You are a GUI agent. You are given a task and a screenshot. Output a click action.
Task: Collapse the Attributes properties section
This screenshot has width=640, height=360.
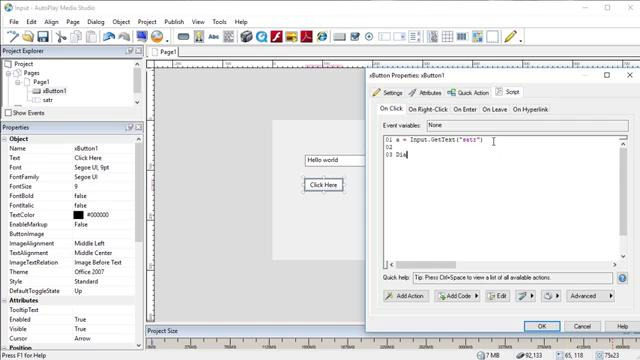pos(5,300)
